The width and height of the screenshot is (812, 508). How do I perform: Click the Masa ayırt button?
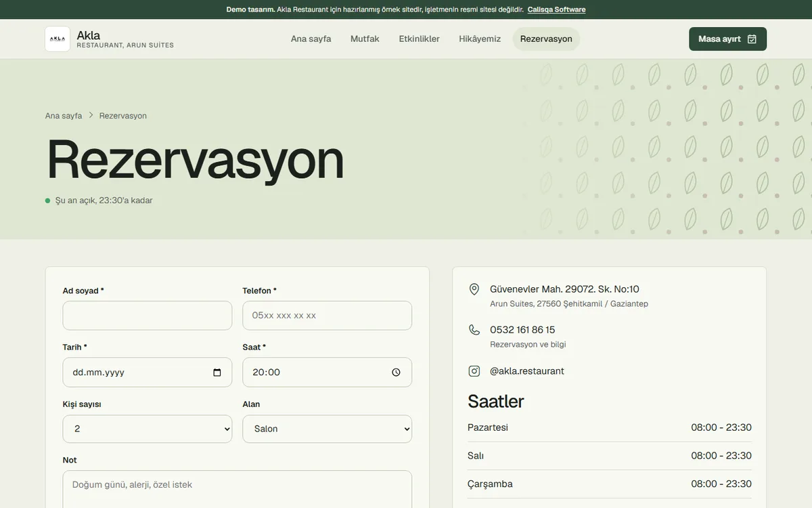(727, 39)
